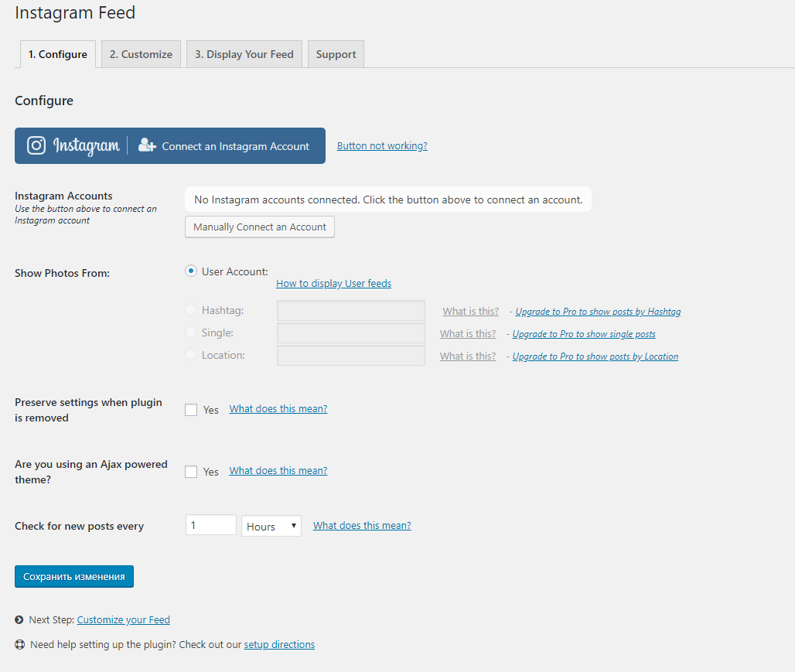Image resolution: width=795 pixels, height=672 pixels.
Task: Open the Hours interval dropdown
Action: tap(271, 526)
